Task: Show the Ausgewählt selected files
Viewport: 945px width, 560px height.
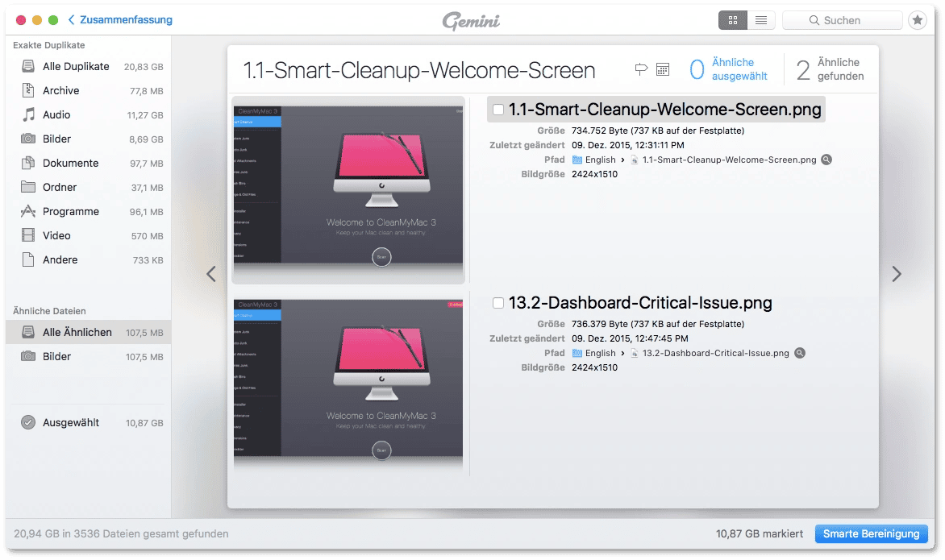Action: point(88,423)
